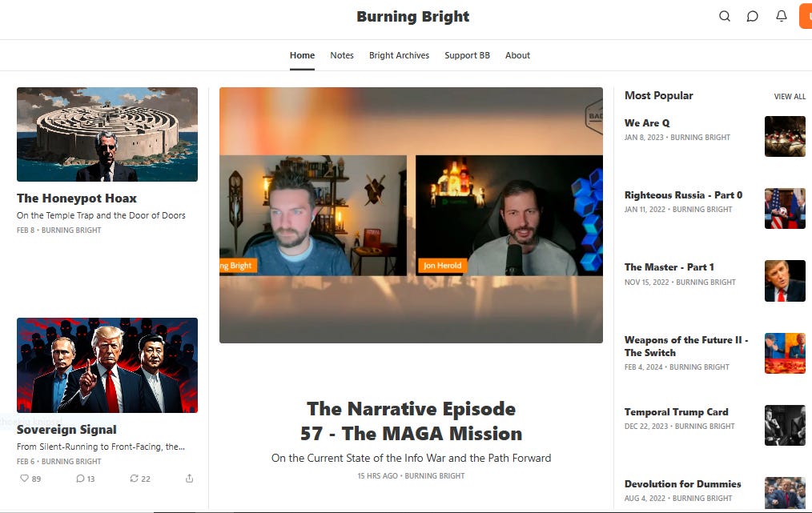
Task: Click the 'Jon Herold' name tag in video
Action: [443, 266]
